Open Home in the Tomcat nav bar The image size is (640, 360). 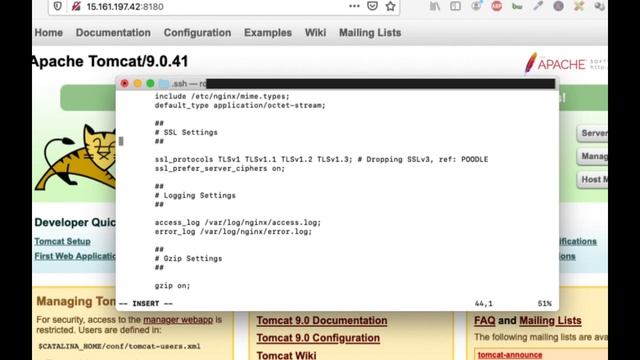49,33
